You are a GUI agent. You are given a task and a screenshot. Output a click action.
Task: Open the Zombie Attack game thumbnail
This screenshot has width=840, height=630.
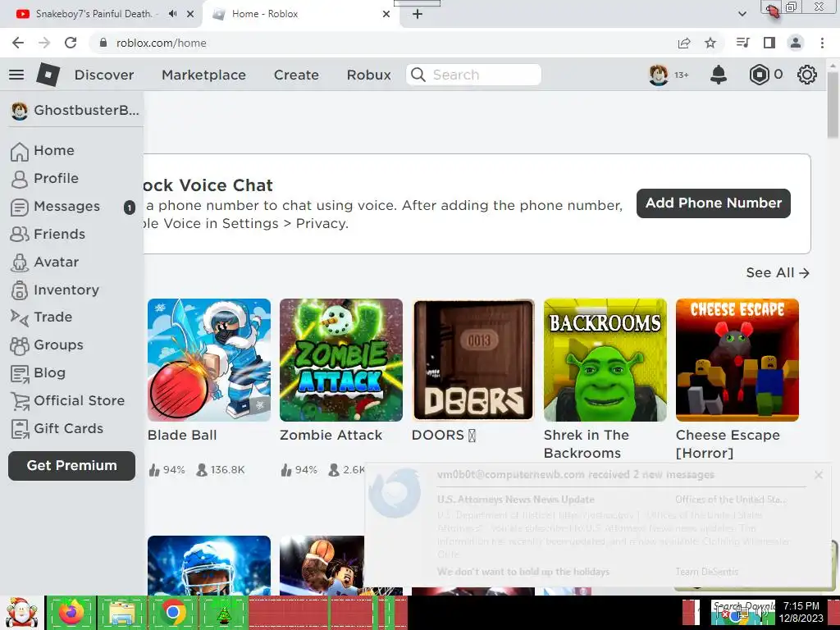pyautogui.click(x=341, y=360)
